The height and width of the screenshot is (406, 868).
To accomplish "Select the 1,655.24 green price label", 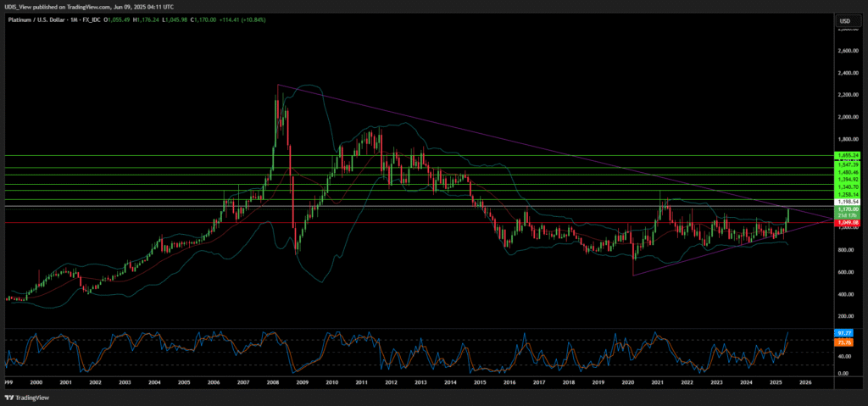I will 847,155.
